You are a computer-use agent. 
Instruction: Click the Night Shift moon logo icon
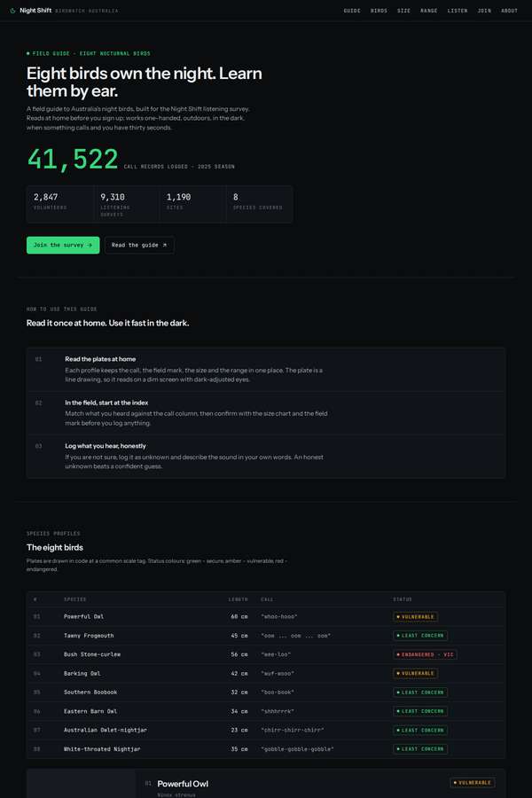[12, 11]
